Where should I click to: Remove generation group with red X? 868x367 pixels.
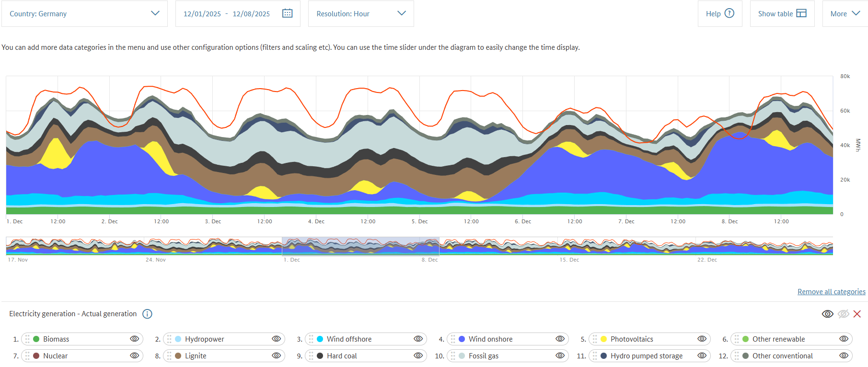(x=857, y=314)
